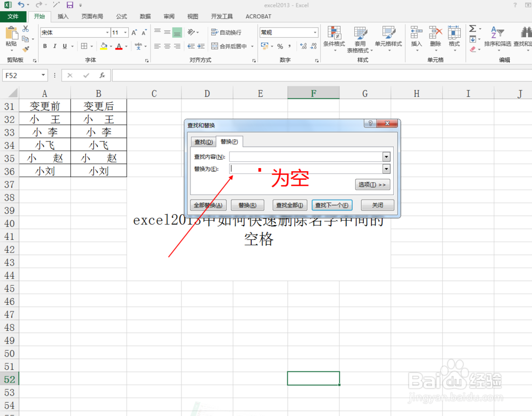
Task: Open the 文件 file tab
Action: (13, 16)
